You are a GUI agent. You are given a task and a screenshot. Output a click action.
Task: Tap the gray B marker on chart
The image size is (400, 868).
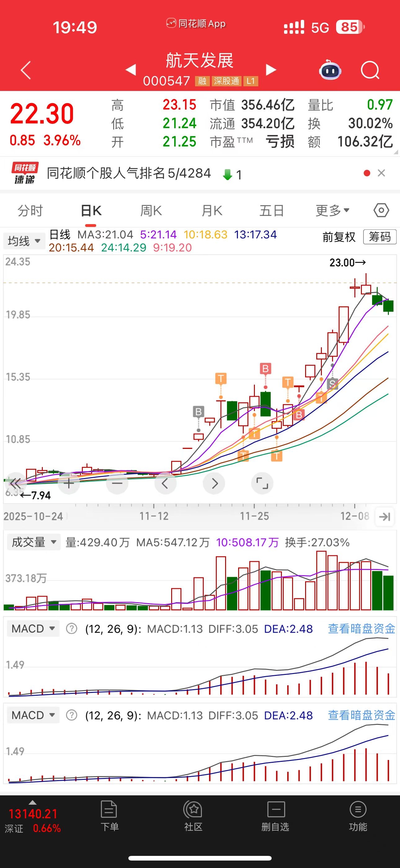pyautogui.click(x=198, y=412)
